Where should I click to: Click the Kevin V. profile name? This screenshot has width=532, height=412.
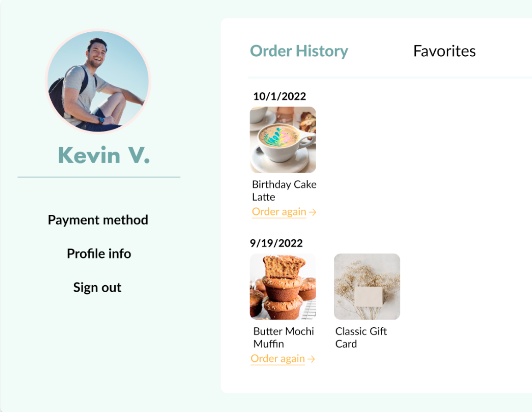pos(104,155)
